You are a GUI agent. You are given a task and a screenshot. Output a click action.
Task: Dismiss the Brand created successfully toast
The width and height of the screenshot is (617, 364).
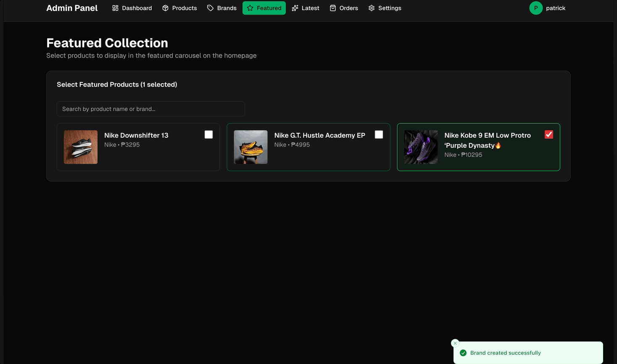pyautogui.click(x=455, y=343)
